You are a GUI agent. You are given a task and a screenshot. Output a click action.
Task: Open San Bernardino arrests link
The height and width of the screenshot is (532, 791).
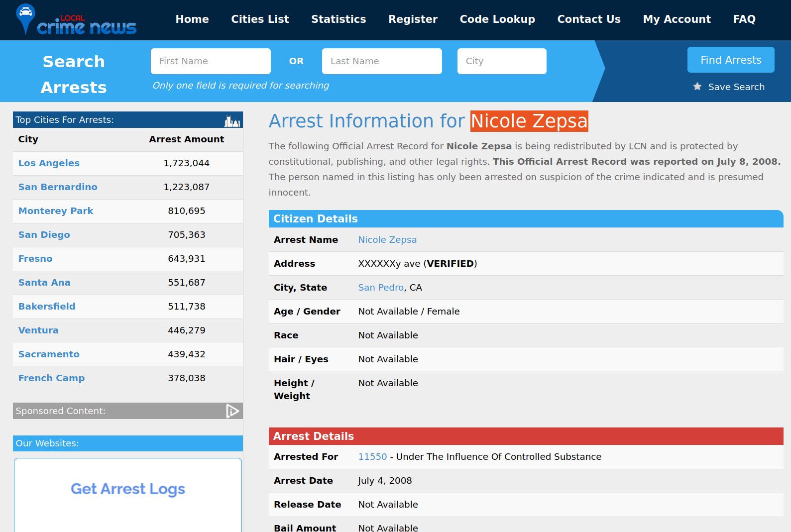tap(58, 187)
